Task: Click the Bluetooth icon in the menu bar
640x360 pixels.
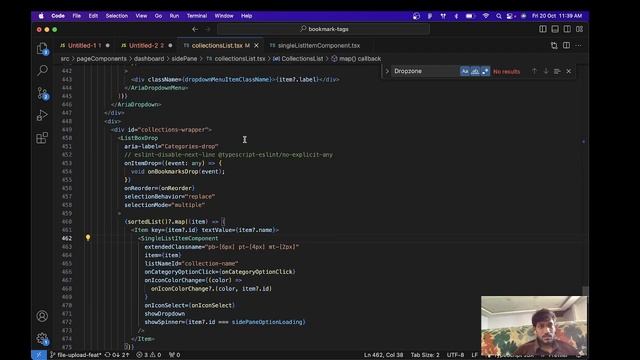Action: pos(456,16)
